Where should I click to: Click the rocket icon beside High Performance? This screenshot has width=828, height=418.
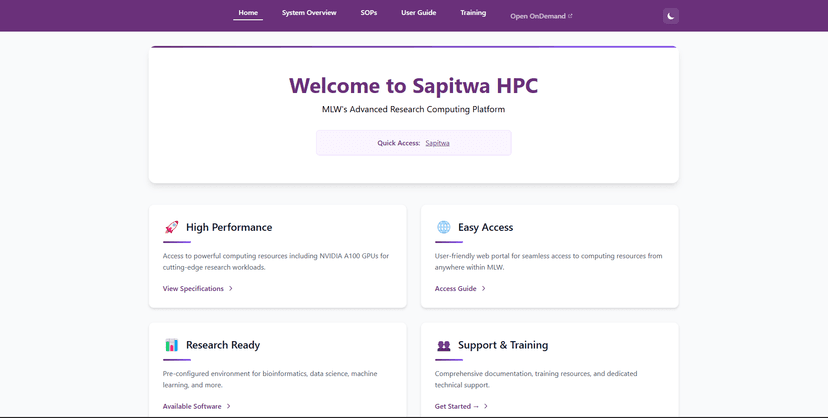click(x=171, y=227)
